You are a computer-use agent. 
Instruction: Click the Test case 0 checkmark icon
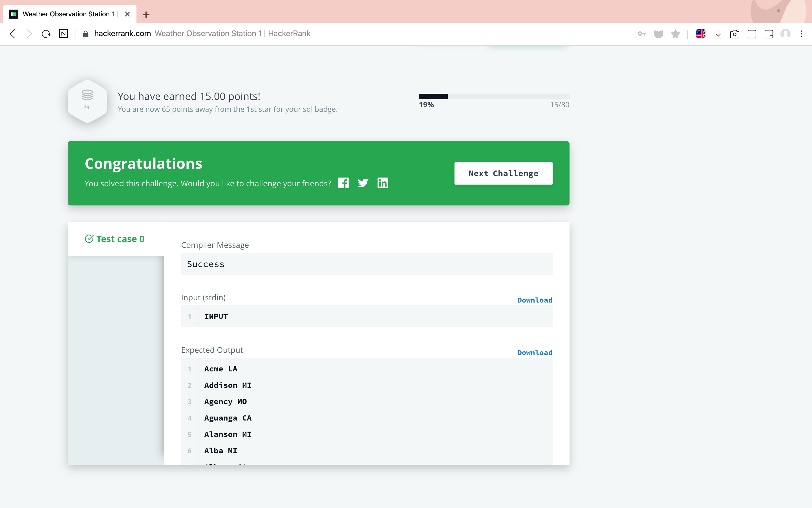(x=89, y=239)
